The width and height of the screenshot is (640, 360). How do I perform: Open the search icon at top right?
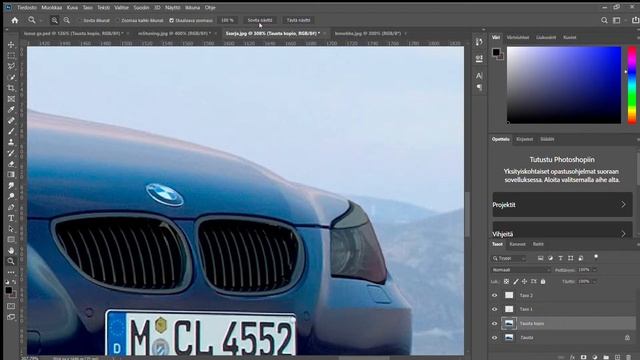pyautogui.click(x=604, y=20)
